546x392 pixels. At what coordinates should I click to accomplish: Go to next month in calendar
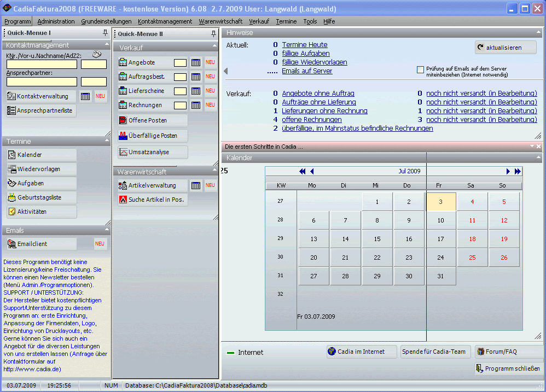pyautogui.click(x=508, y=172)
